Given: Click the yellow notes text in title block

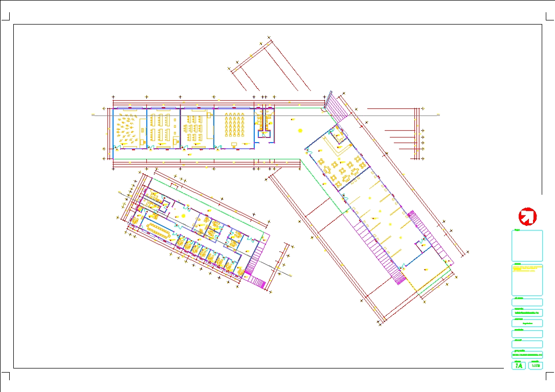Looking at the screenshot, I should pyautogui.click(x=527, y=268).
